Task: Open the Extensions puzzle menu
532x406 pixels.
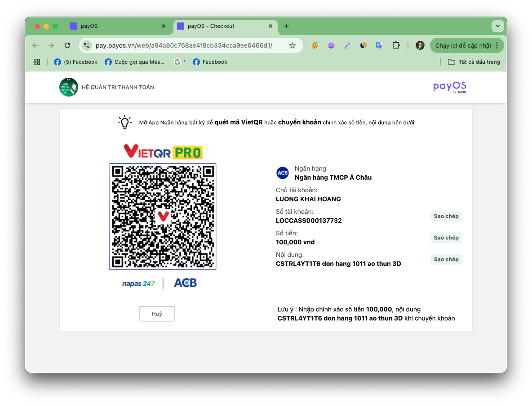Action: click(396, 45)
